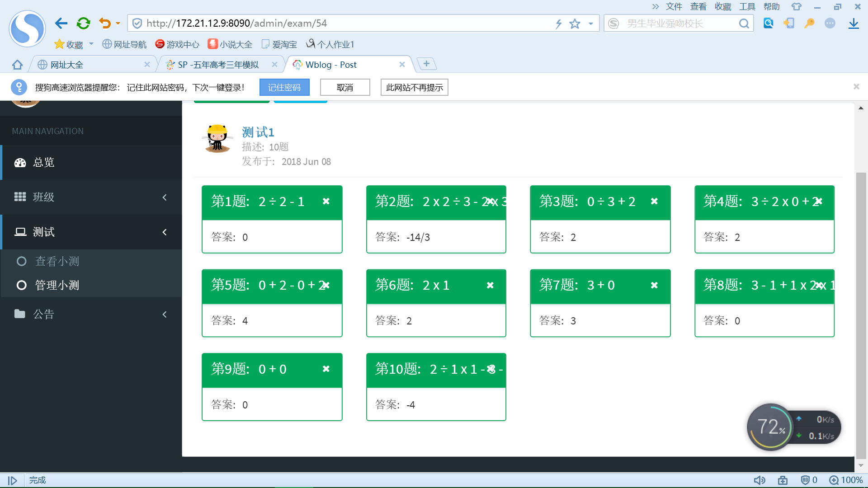Click the orange undo restore icon
Screen dimensions: 868x488
105,23
